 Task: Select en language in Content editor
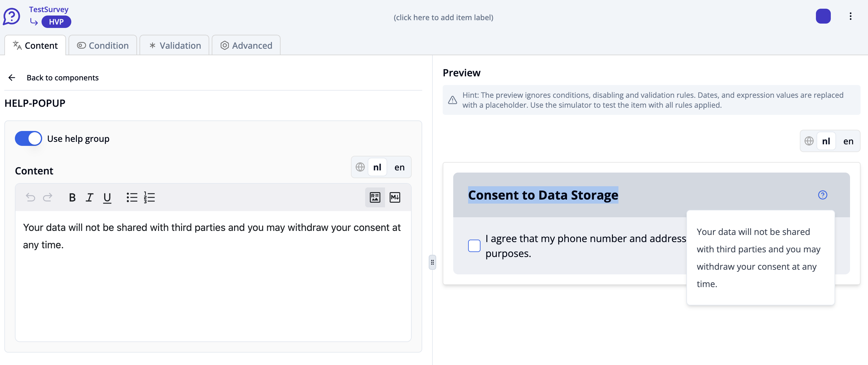(399, 167)
